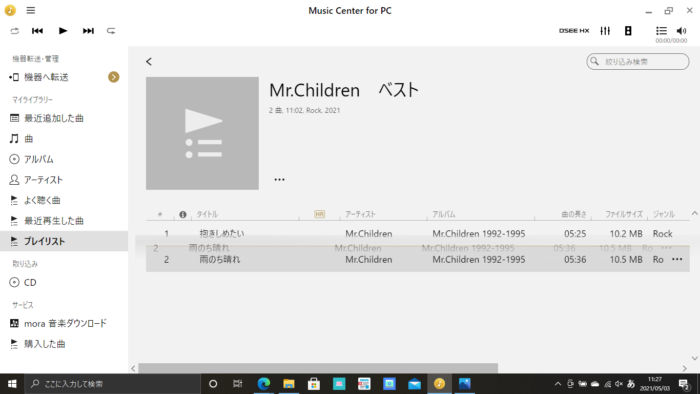The image size is (700, 394).
Task: Click the Windows taskbar search box
Action: click(112, 384)
